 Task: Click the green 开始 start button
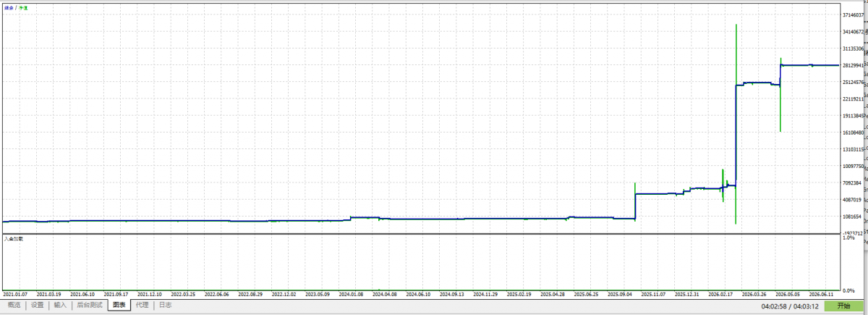843,306
